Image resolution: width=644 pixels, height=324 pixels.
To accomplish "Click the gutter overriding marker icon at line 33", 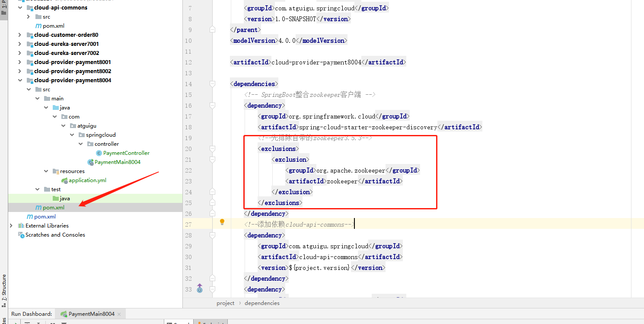I will [200, 288].
